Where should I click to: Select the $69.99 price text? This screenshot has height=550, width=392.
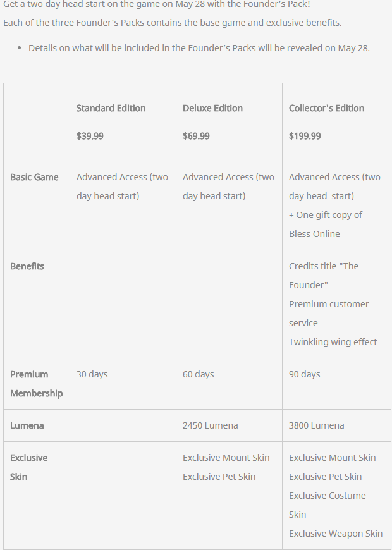tap(196, 136)
